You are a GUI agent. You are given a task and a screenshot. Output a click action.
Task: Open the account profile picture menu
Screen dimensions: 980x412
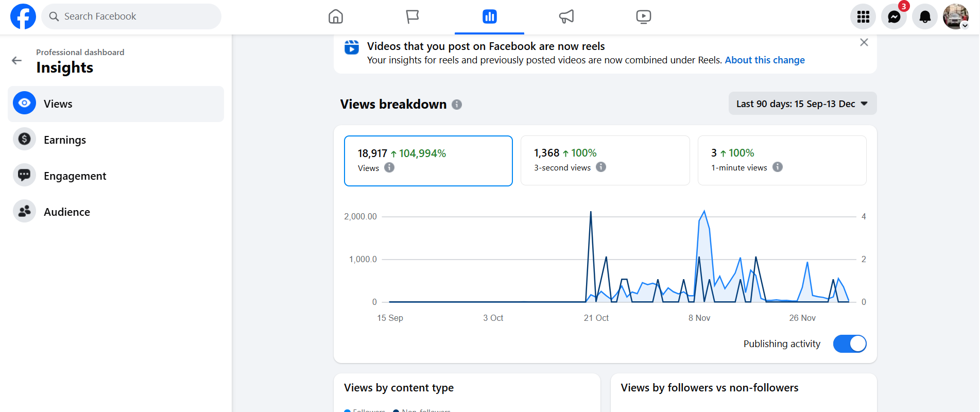tap(955, 16)
